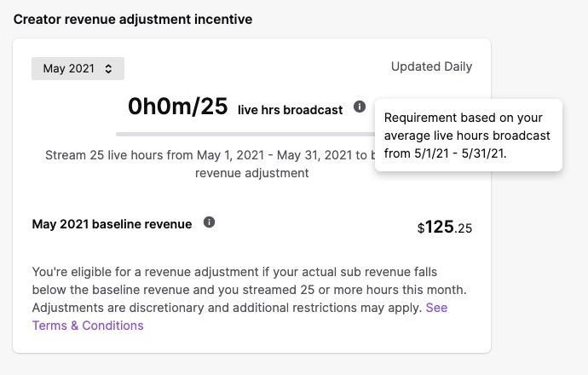Screen dimensions: 588x375
Task: Click the up-down arrows in month selector
Action: (x=108, y=68)
